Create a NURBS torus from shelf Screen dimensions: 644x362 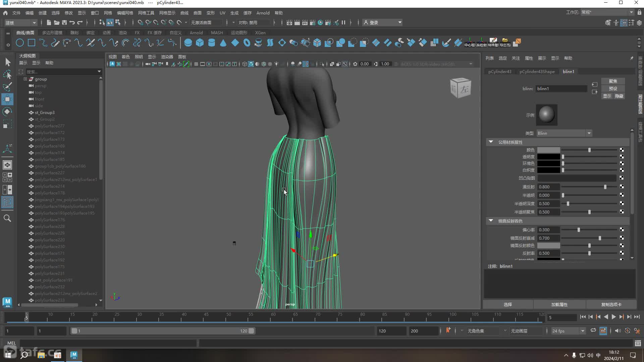coord(247,43)
